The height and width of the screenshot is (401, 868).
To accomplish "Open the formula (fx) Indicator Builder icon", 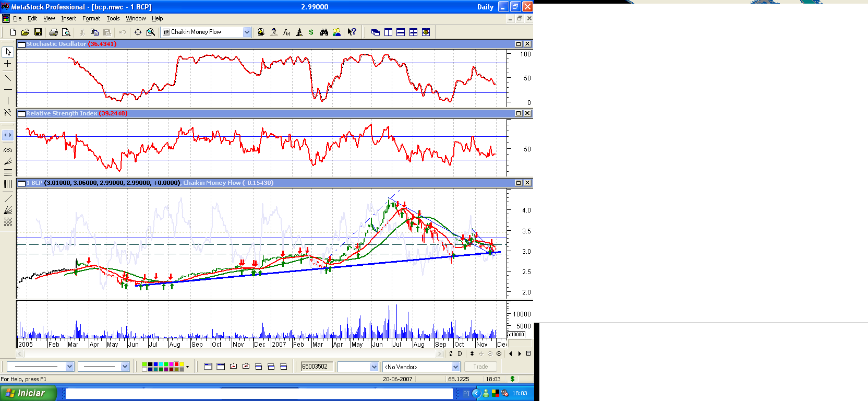I will pos(286,32).
